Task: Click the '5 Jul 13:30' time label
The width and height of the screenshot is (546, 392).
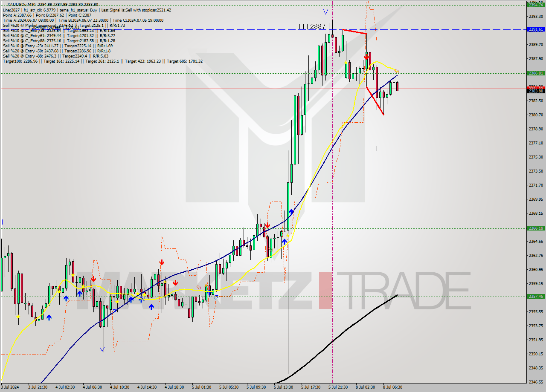Action: [x=283, y=387]
